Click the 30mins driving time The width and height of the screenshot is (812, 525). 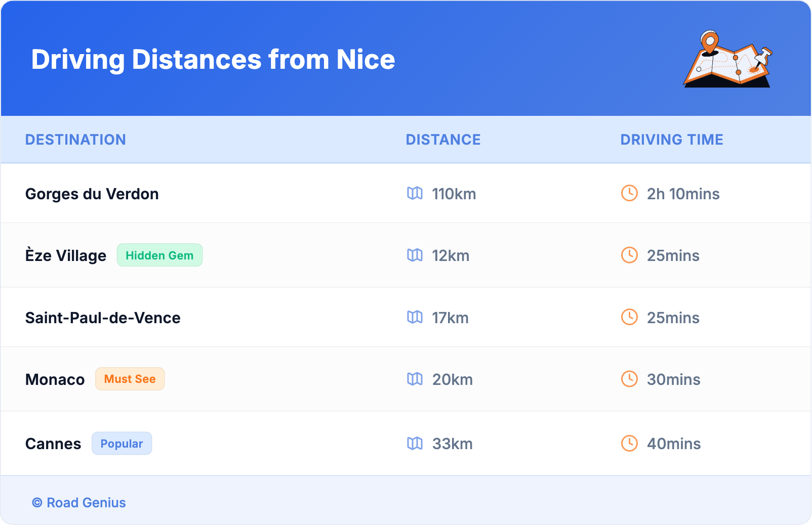point(674,379)
